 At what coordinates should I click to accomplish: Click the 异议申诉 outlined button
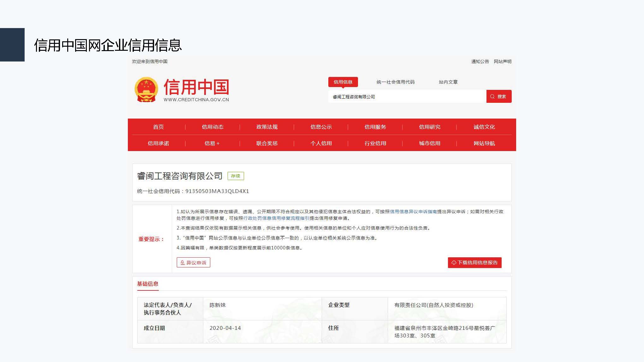point(194,262)
